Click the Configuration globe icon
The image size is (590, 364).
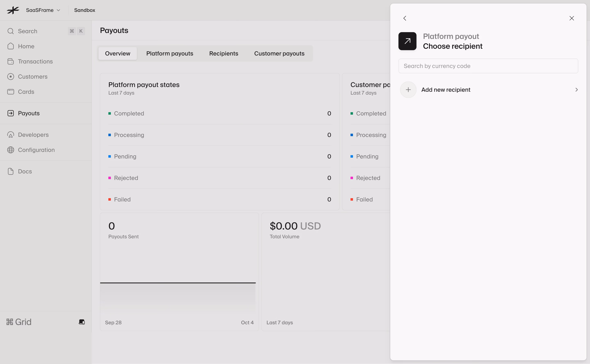[x=11, y=150]
